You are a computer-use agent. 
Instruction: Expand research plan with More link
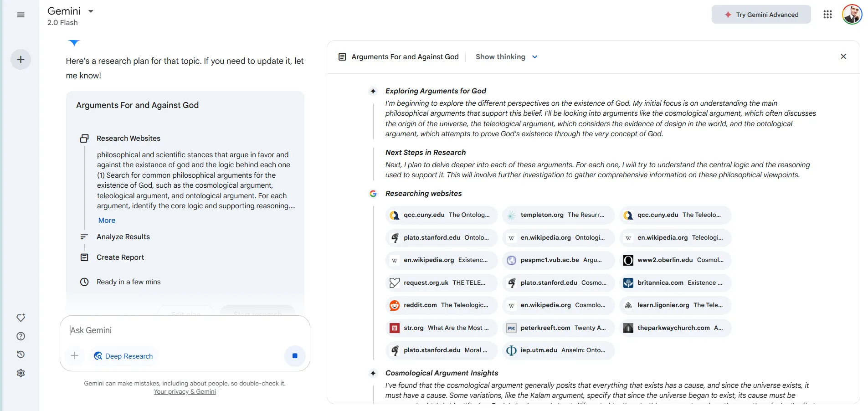pos(107,221)
